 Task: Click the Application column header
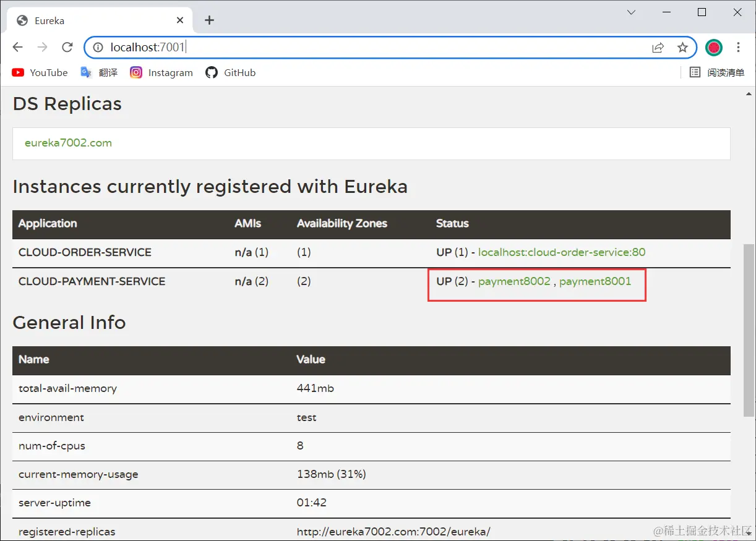(x=48, y=224)
